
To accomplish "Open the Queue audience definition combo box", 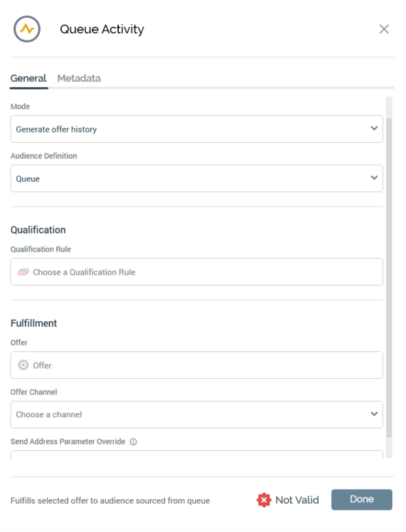I will 196,178.
